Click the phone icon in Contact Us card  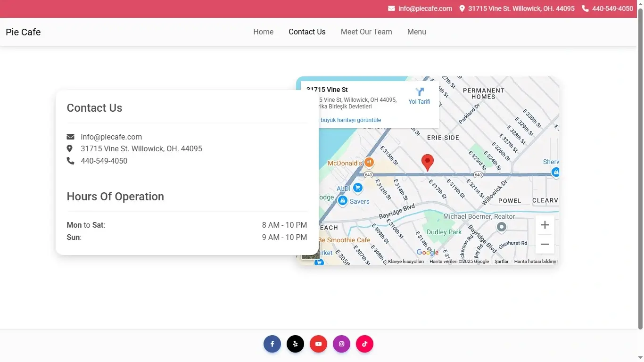click(70, 161)
